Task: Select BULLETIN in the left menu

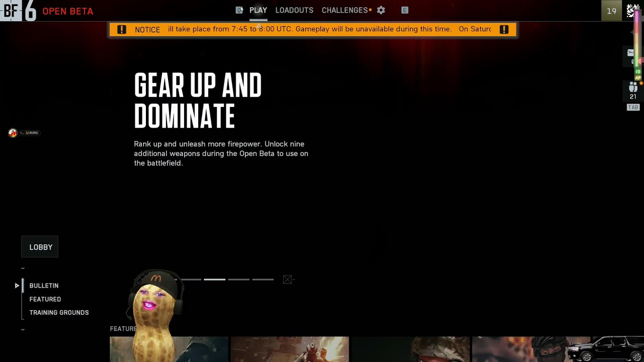Action: [x=44, y=286]
